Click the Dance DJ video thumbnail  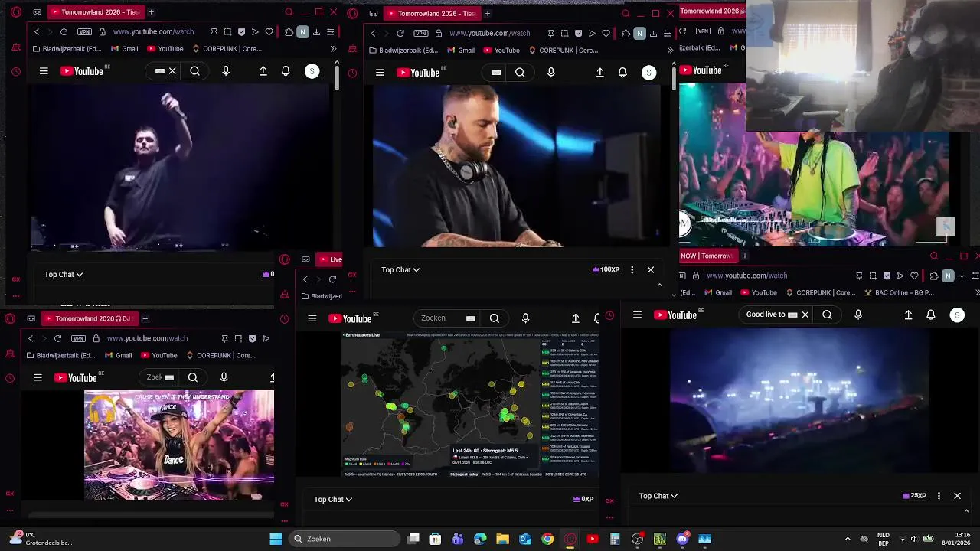tap(179, 445)
